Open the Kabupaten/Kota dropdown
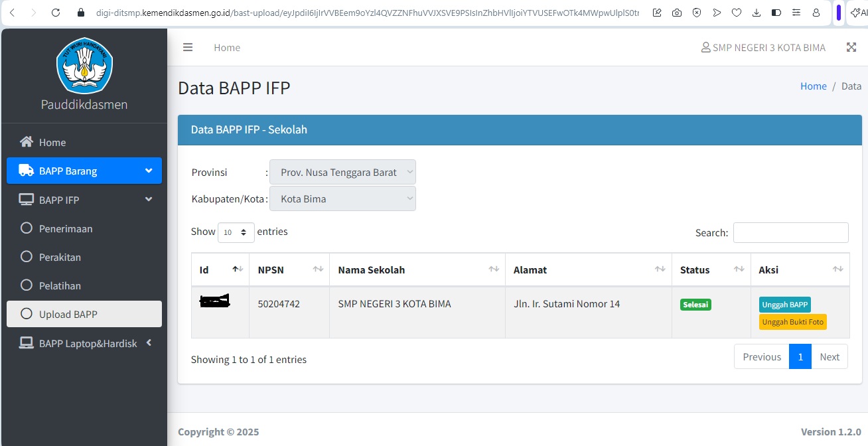This screenshot has width=868, height=446. 342,198
